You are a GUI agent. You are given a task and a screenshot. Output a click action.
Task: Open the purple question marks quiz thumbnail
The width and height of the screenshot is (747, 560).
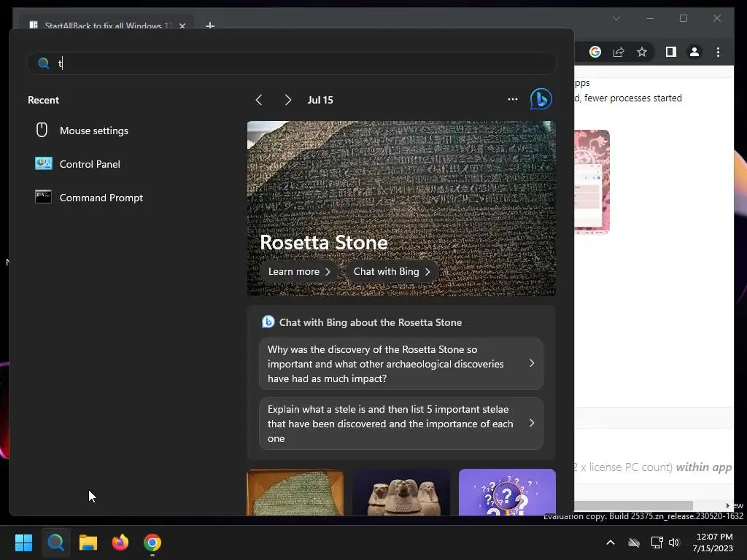pyautogui.click(x=508, y=492)
